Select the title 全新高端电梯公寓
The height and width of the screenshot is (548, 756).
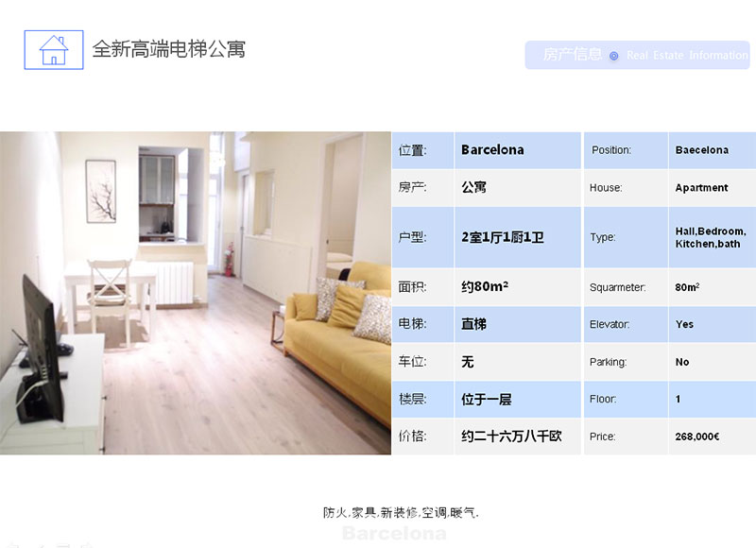168,48
